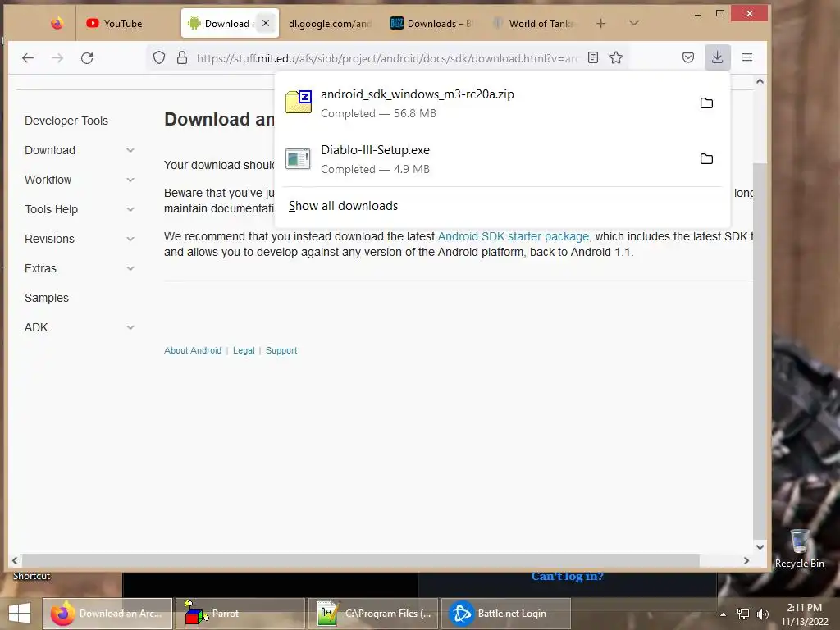Expand the Extras section chevron
The height and width of the screenshot is (630, 840).
130,268
